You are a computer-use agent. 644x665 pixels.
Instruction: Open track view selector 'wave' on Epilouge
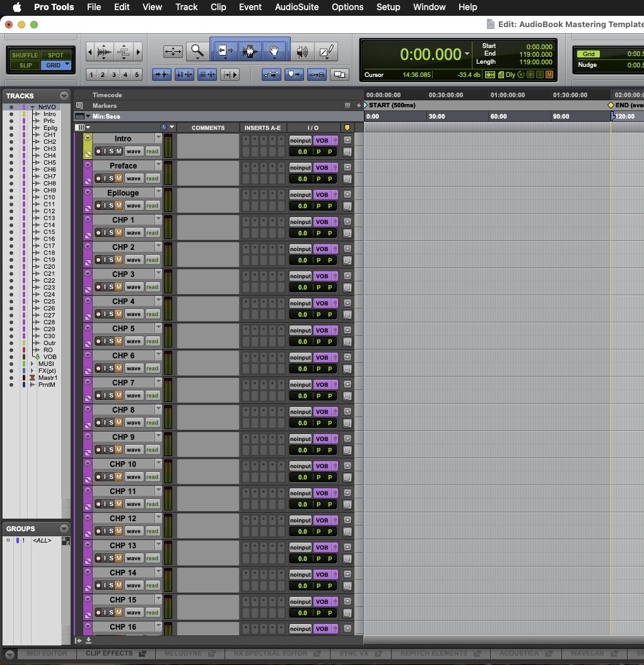134,206
